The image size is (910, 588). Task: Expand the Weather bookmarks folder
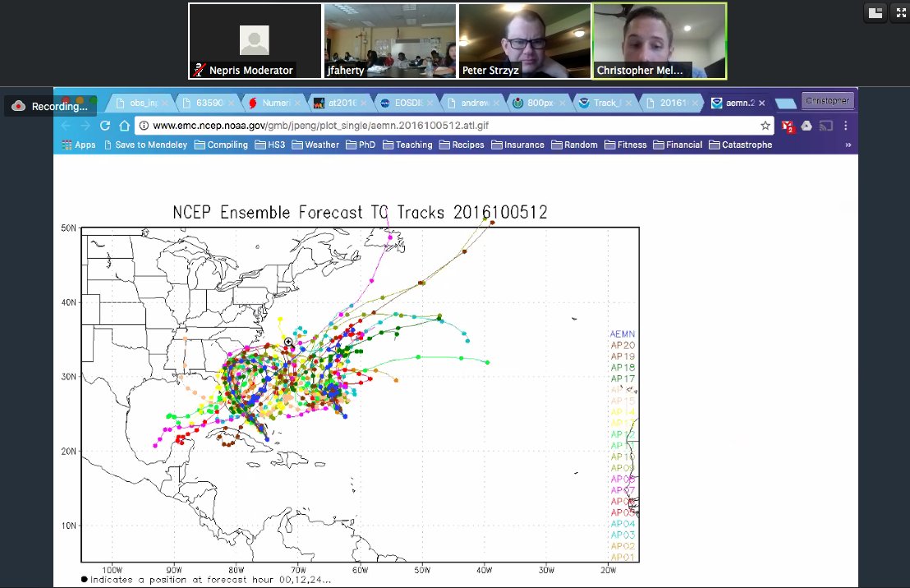315,145
